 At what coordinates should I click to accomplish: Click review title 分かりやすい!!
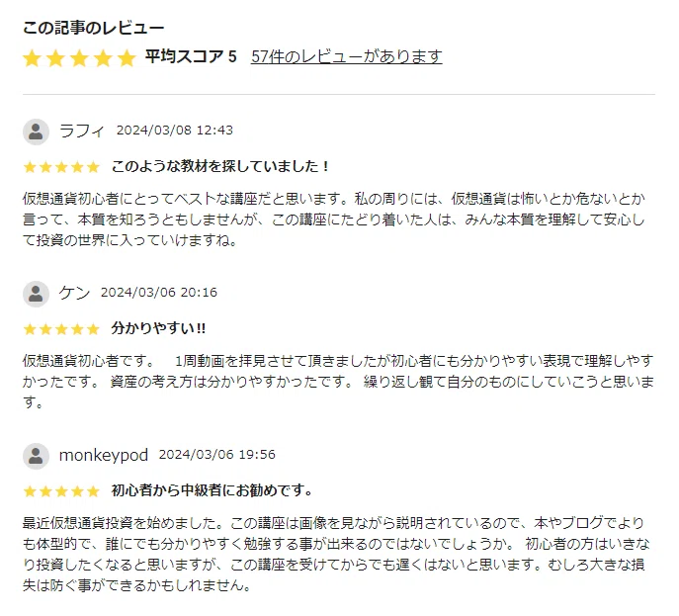[158, 328]
